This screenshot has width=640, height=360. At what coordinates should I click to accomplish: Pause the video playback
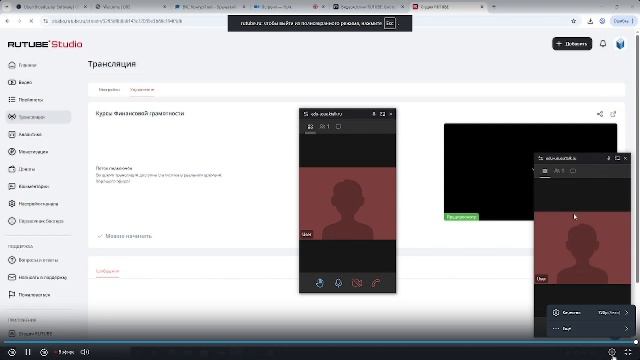click(x=28, y=352)
